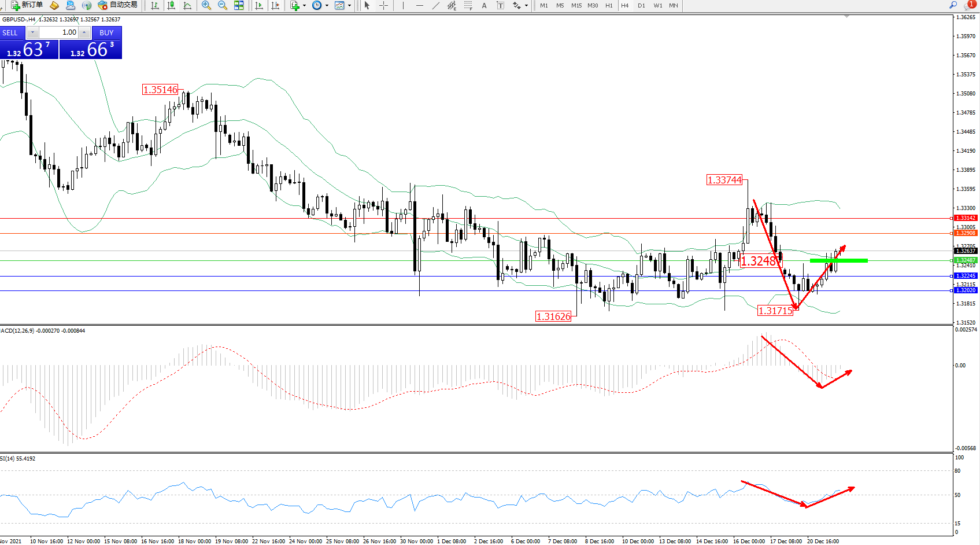980x545 pixels.
Task: Select the text label 'A' tool
Action: [484, 6]
